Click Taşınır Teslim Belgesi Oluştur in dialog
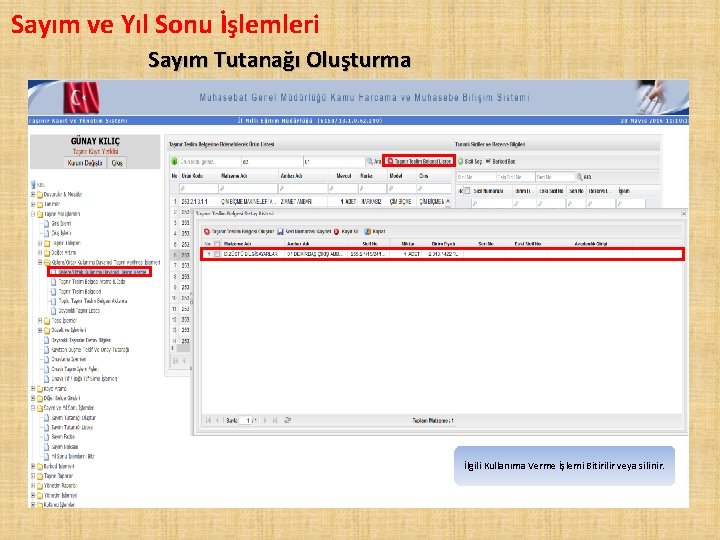720x540 pixels. tap(239, 231)
